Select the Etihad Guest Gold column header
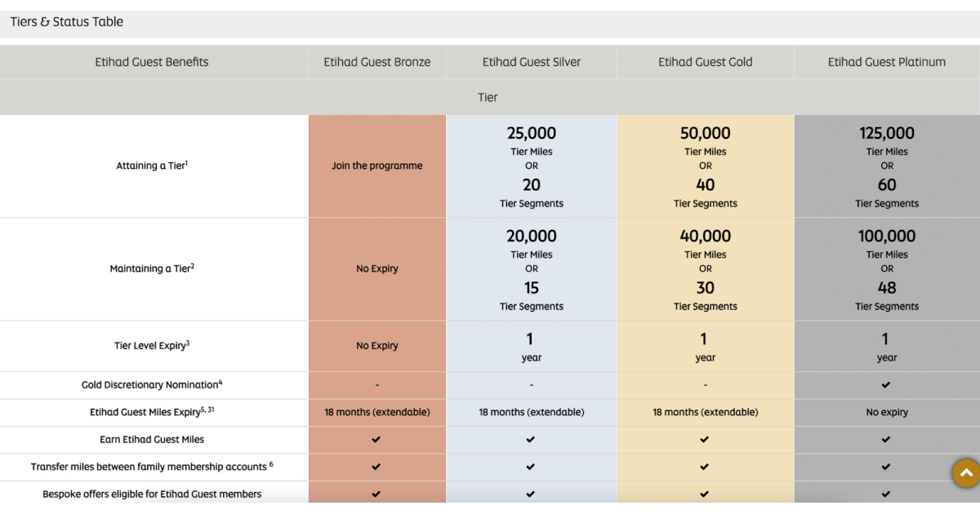This screenshot has height=514, width=980. 705,62
